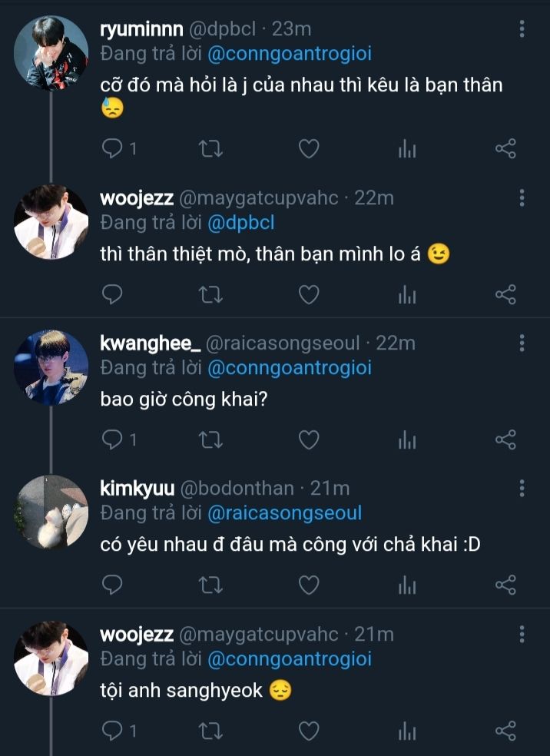View analytics of woojezz's "thân thiệt" tweet
This screenshot has width=550, height=756.
[406, 293]
